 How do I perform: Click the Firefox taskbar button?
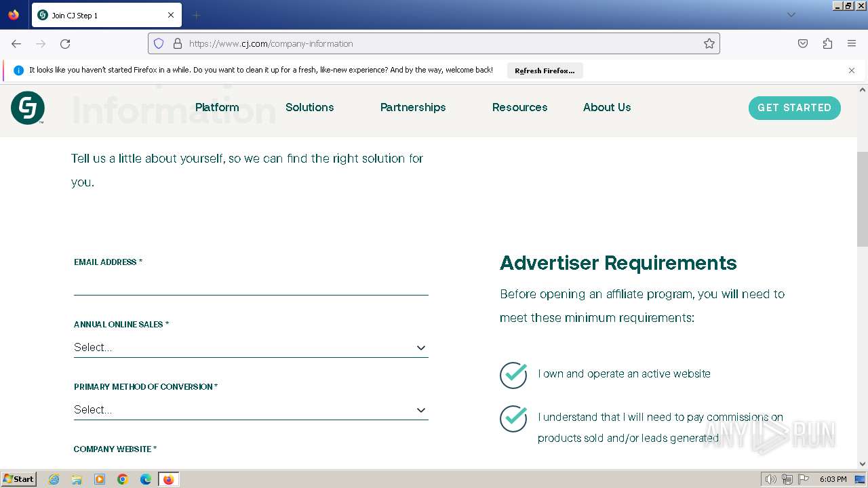[168, 479]
